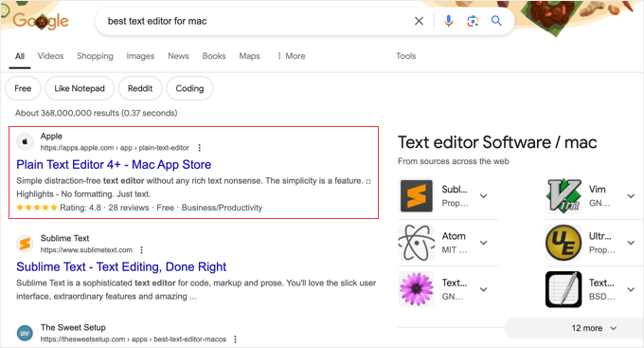The image size is (644, 348).
Task: Open Google Lens image search icon
Action: pos(473,21)
